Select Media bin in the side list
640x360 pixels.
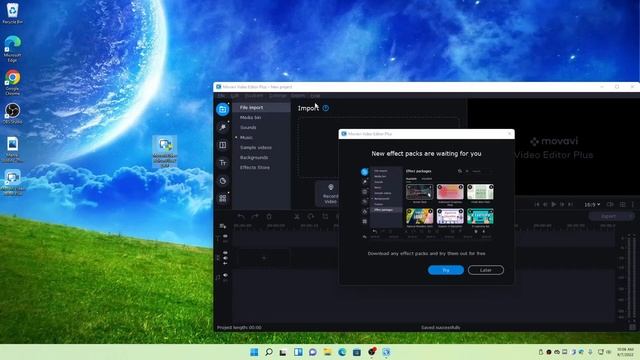pos(250,118)
